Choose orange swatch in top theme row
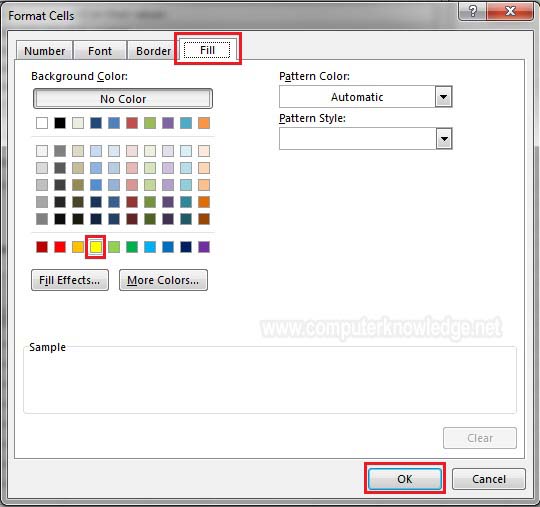 pos(204,123)
